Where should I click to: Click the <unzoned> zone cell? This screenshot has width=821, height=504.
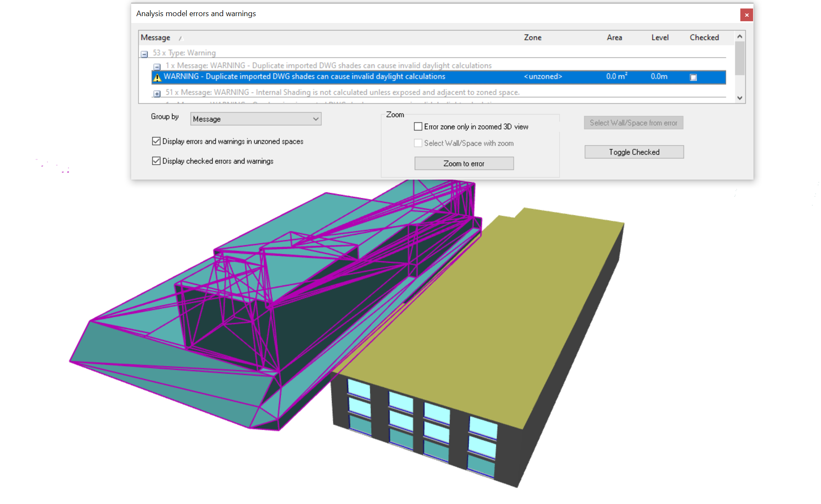(x=543, y=77)
